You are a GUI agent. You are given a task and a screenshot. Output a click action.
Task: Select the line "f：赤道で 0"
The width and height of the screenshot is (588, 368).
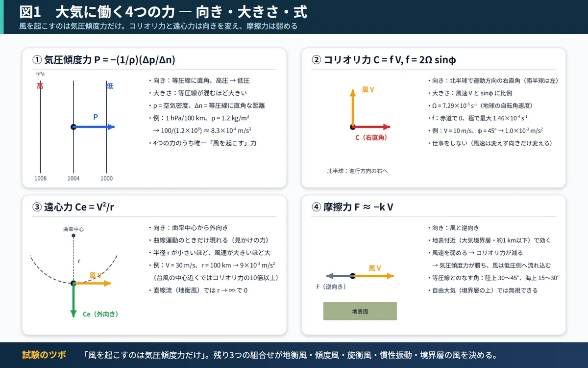[x=477, y=118]
